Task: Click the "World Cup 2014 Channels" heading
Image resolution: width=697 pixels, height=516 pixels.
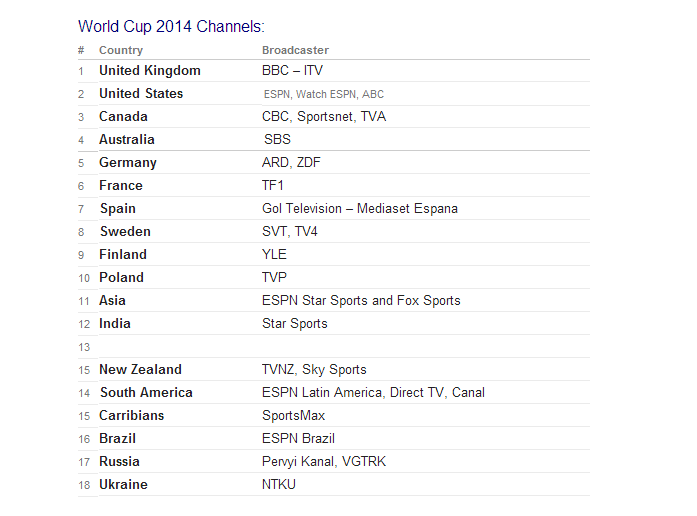Action: click(x=171, y=26)
